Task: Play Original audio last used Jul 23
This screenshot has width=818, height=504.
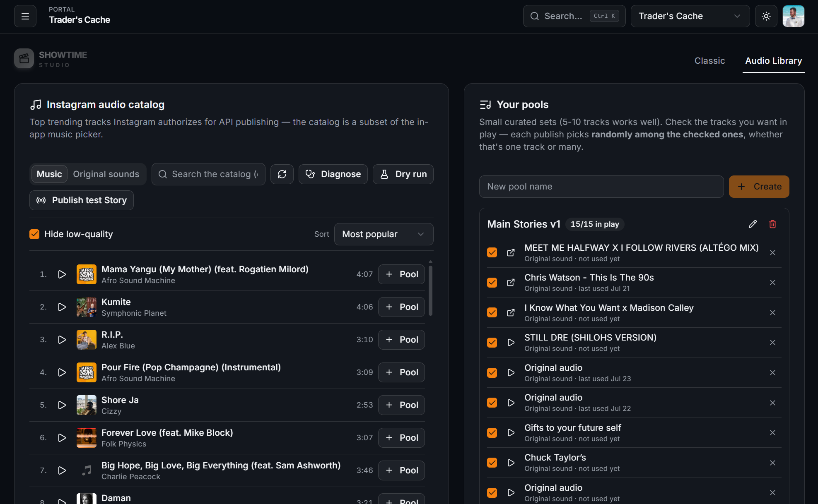Action: point(511,373)
